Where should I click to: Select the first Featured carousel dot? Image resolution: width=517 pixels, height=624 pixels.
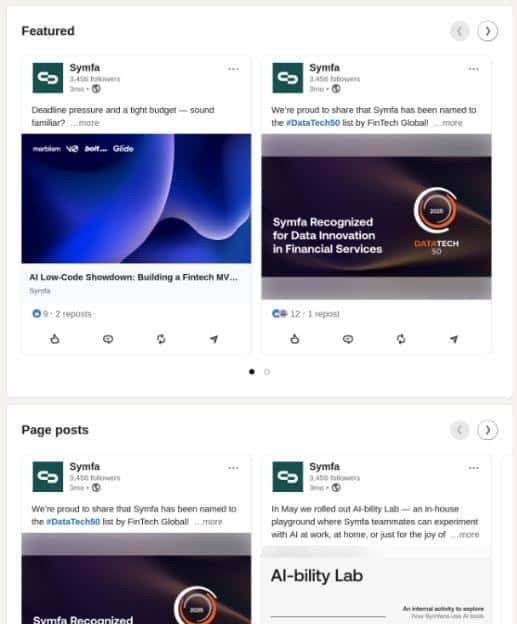[252, 372]
